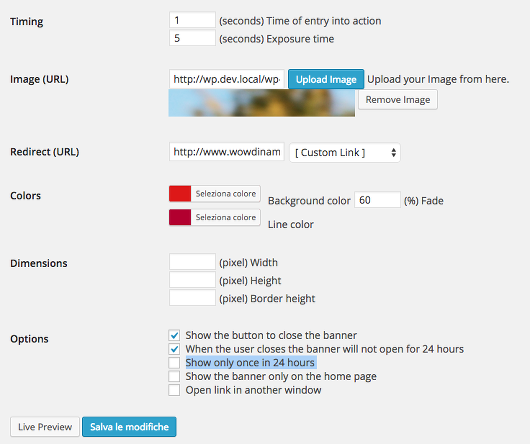Enable Open link in another window
The height and width of the screenshot is (444, 530).
click(174, 390)
